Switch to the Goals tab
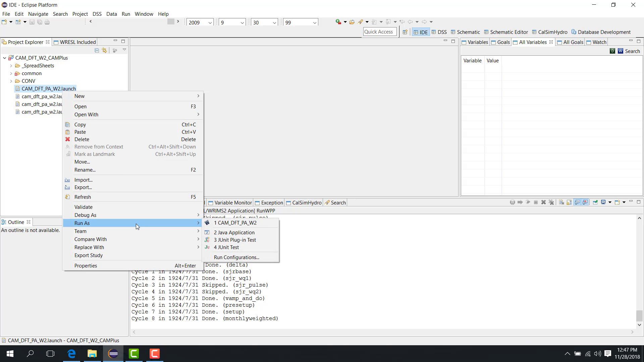This screenshot has width=644, height=362. [500, 42]
